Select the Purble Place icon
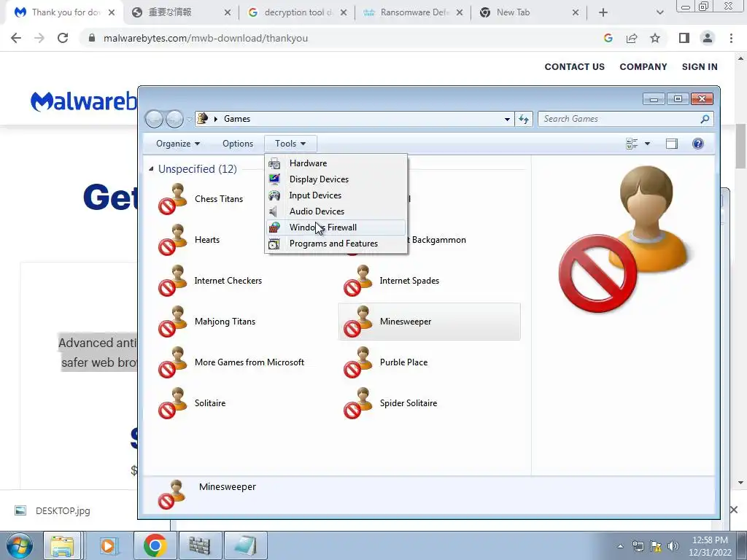The height and width of the screenshot is (560, 747). [x=357, y=362]
